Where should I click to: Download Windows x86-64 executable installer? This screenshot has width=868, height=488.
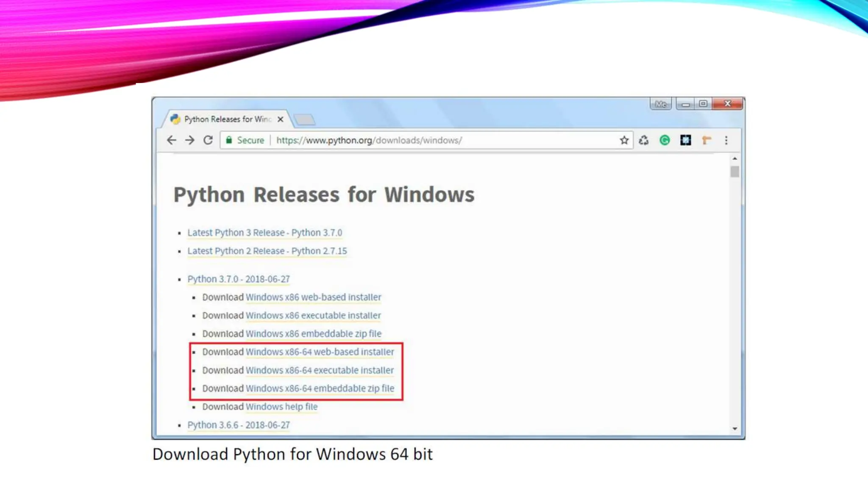(x=320, y=370)
